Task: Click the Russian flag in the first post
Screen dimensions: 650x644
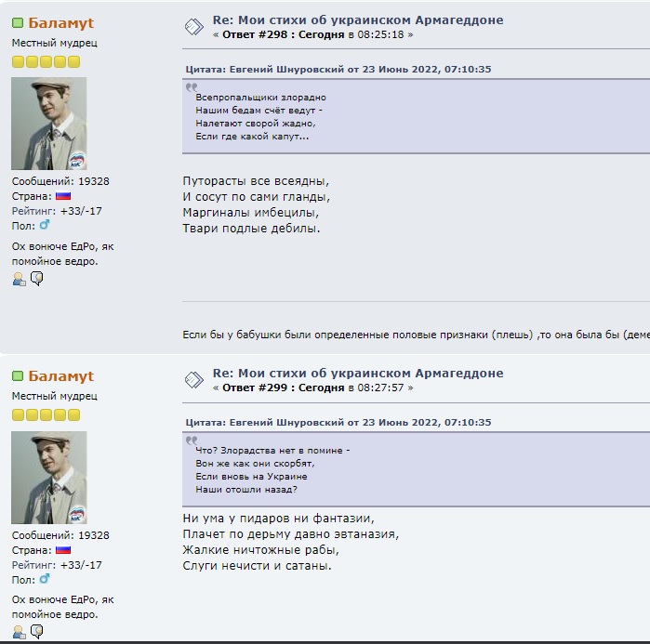Action: (x=63, y=196)
